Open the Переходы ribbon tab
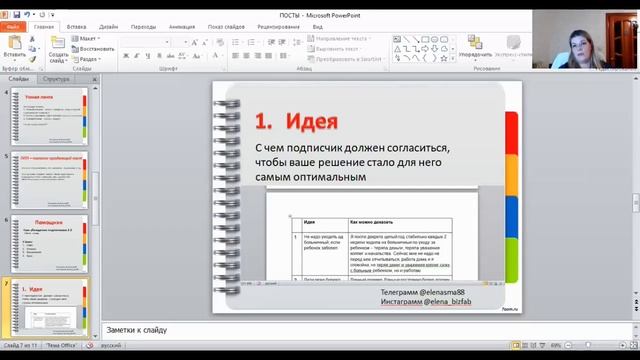 (143, 27)
